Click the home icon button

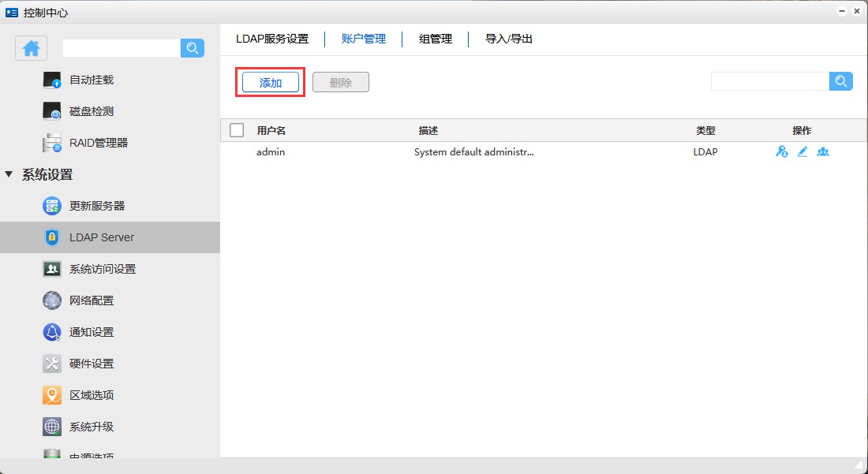click(32, 48)
